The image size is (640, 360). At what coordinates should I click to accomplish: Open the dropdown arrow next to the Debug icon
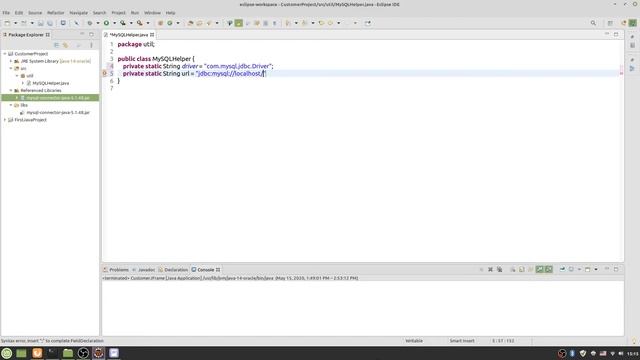coord(98,23)
